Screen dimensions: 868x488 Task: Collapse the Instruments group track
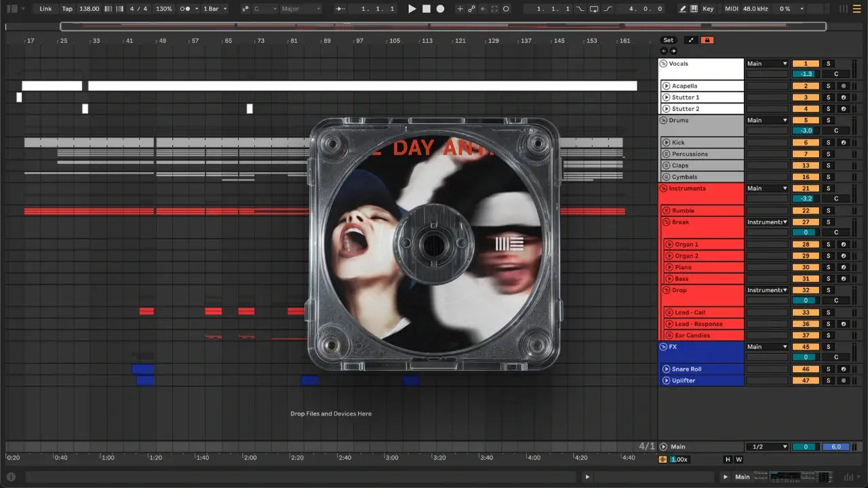(664, 188)
